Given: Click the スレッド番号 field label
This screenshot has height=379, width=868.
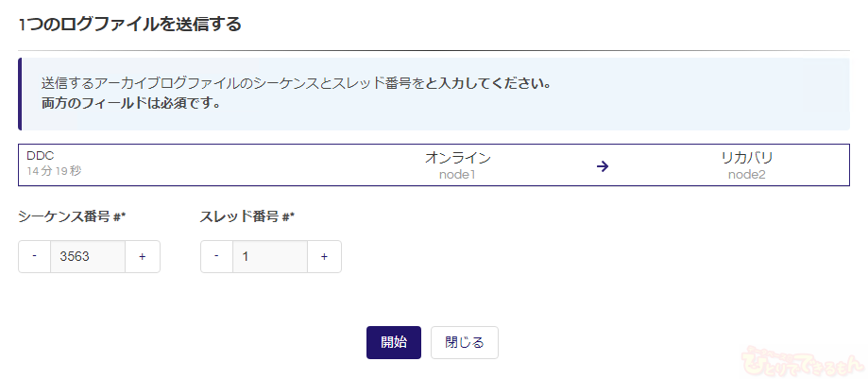Looking at the screenshot, I should coord(247,216).
